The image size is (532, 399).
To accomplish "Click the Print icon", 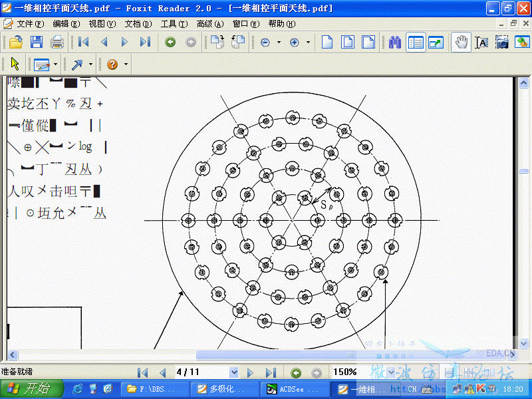I will [x=57, y=43].
